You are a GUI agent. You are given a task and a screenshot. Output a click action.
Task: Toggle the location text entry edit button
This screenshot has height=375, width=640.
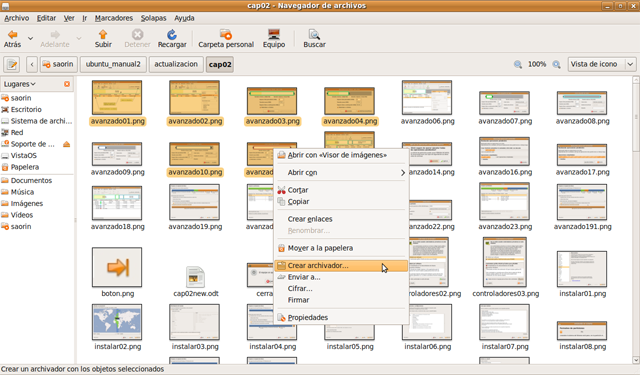(x=12, y=64)
